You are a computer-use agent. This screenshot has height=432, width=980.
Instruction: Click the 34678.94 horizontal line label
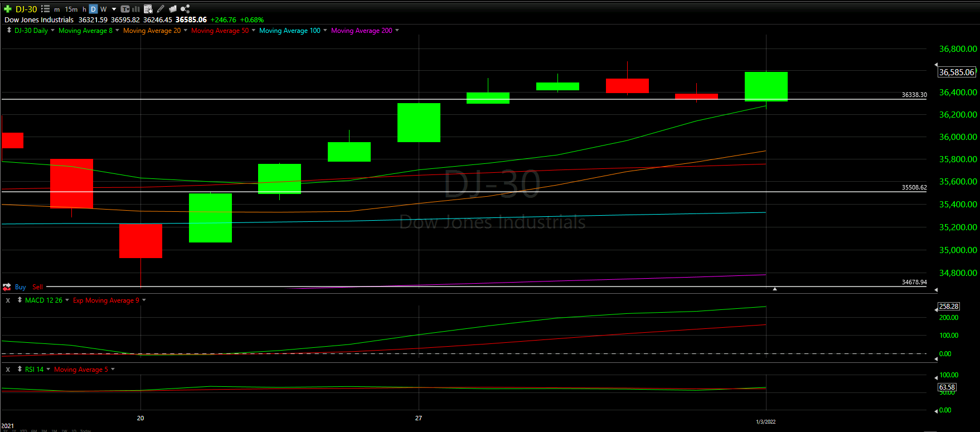(914, 282)
